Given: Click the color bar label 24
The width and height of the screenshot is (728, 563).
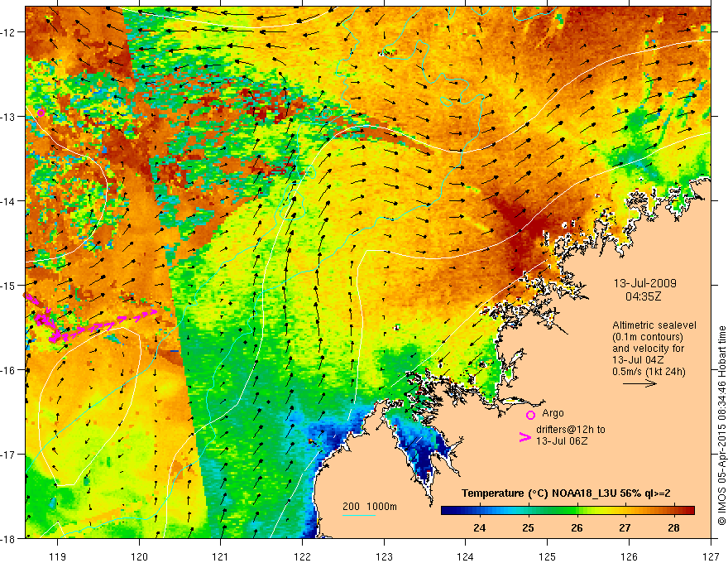Looking at the screenshot, I should (x=480, y=527).
